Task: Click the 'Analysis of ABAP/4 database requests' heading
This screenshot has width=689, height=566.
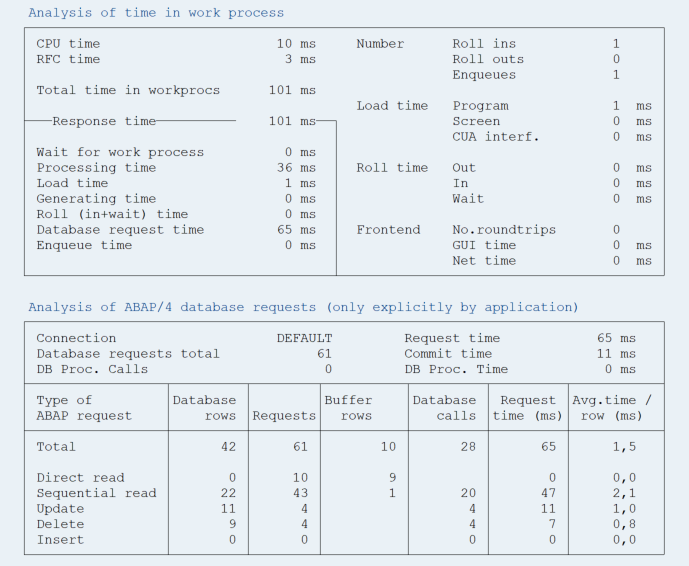Action: pos(303,307)
